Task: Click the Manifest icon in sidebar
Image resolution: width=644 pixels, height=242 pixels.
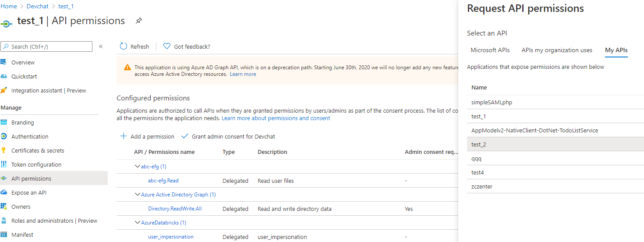Action: coord(4,235)
